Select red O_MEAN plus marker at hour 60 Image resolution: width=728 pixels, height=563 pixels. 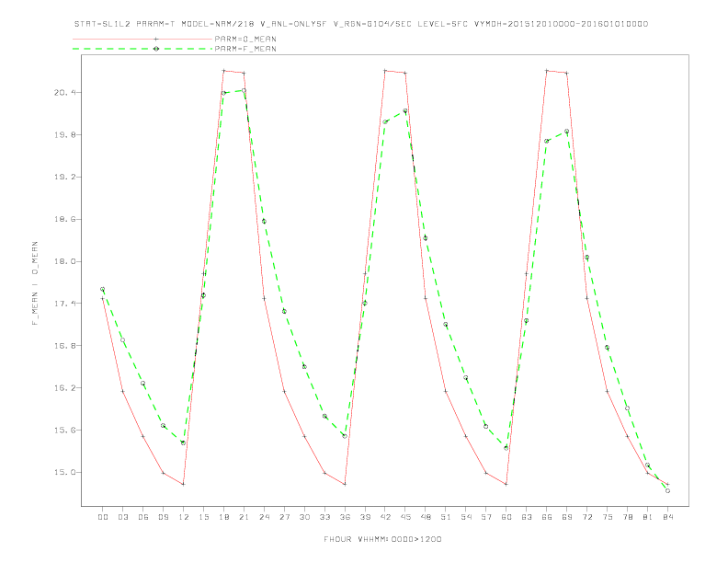click(x=506, y=484)
